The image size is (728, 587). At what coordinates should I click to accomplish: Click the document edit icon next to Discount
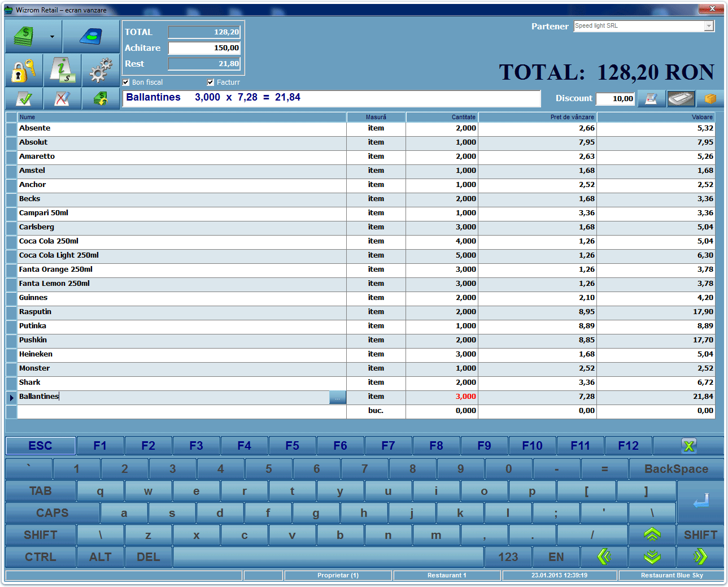[x=651, y=99]
